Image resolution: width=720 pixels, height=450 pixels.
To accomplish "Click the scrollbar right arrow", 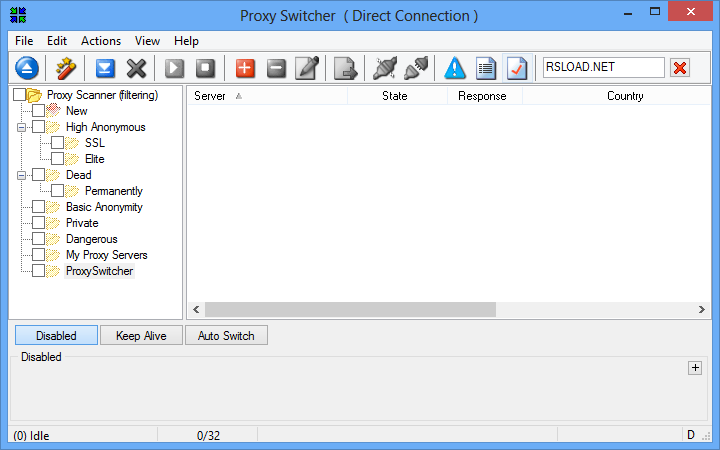I will click(x=702, y=309).
